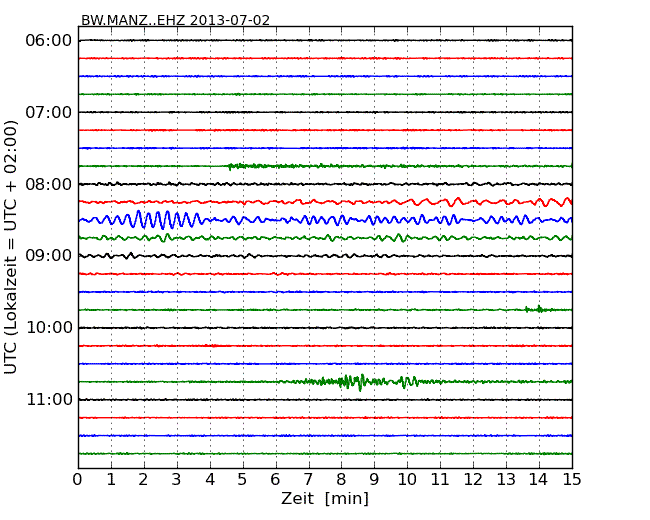The width and height of the screenshot is (650, 520).
Task: Click the 13 tick on the minute axis
Action: pyautogui.click(x=506, y=479)
